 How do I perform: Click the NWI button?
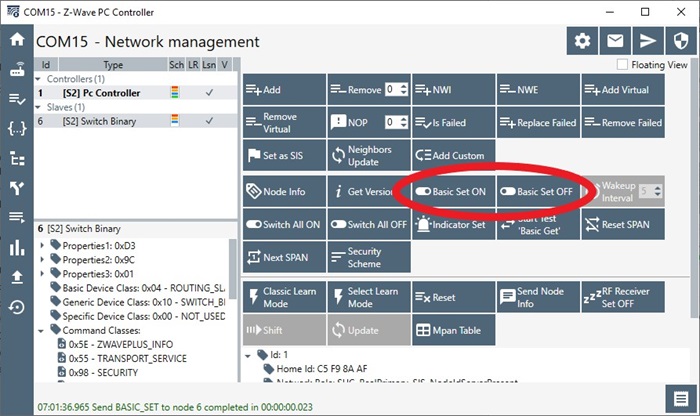tap(454, 90)
